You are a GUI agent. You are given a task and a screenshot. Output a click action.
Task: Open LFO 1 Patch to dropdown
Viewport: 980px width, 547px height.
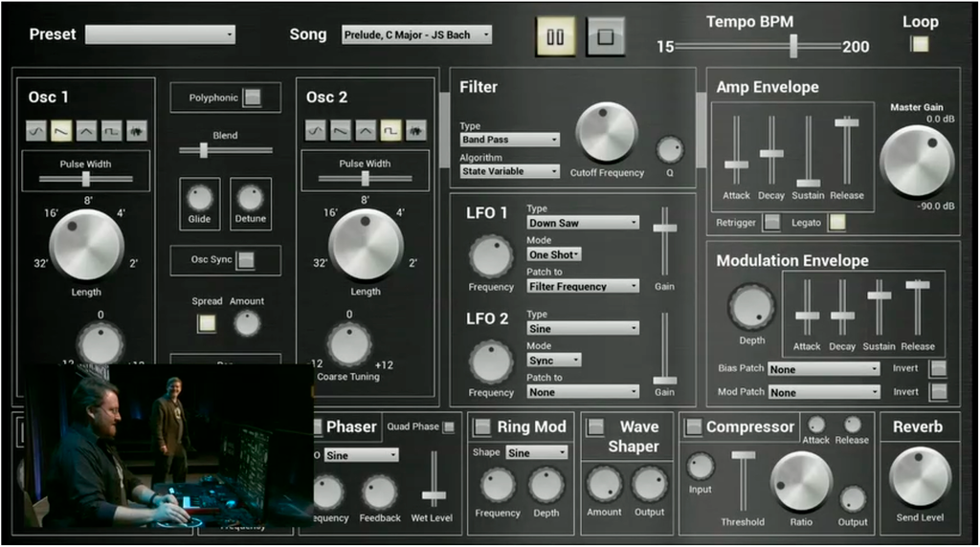583,286
